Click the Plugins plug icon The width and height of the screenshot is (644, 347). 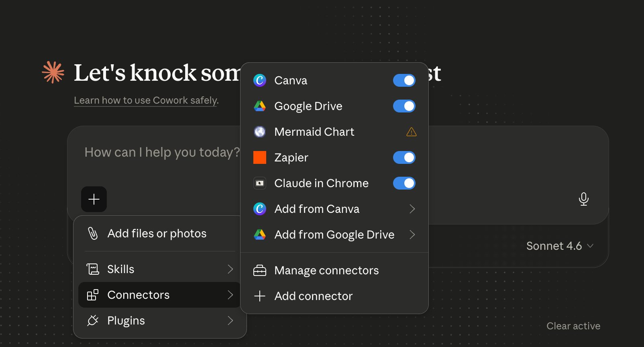[93, 320]
